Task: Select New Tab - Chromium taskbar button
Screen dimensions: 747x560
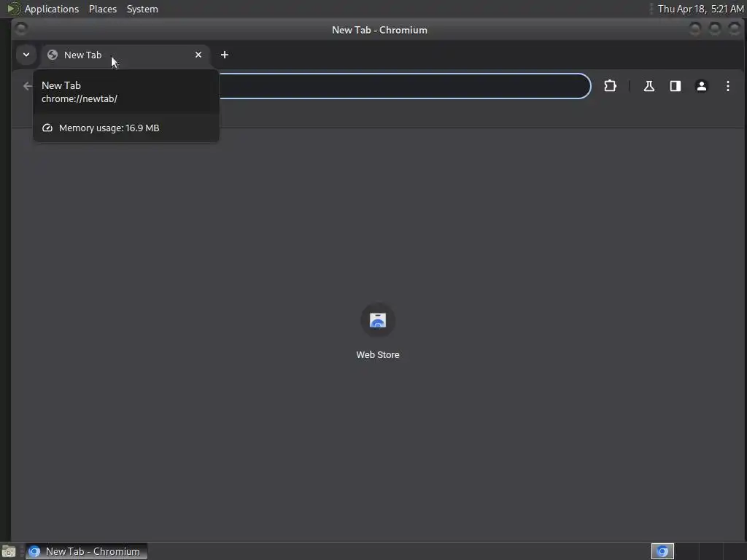Action: (86, 551)
